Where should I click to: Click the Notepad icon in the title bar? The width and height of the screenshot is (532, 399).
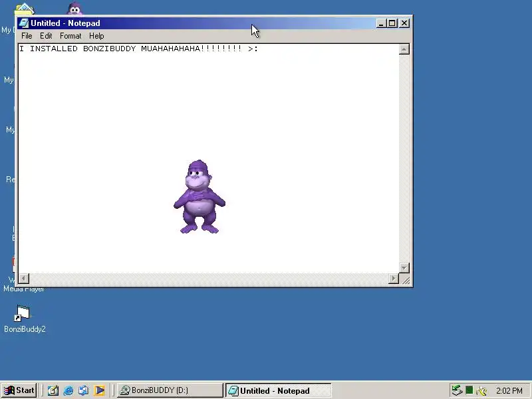coord(23,23)
